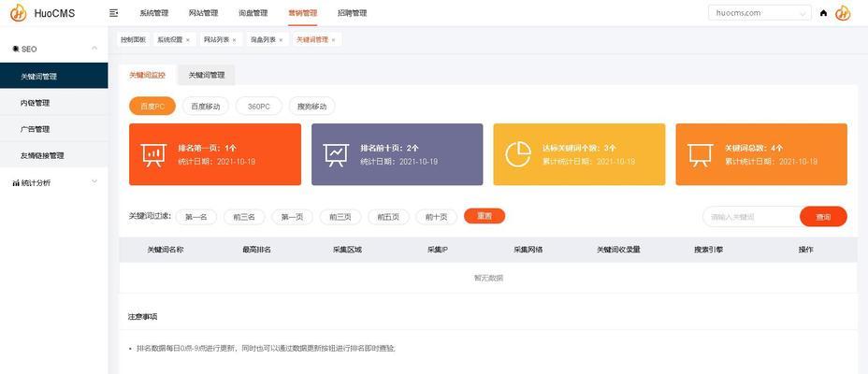Filter keywords by 前三页
This screenshot has width=868, height=374.
point(340,217)
